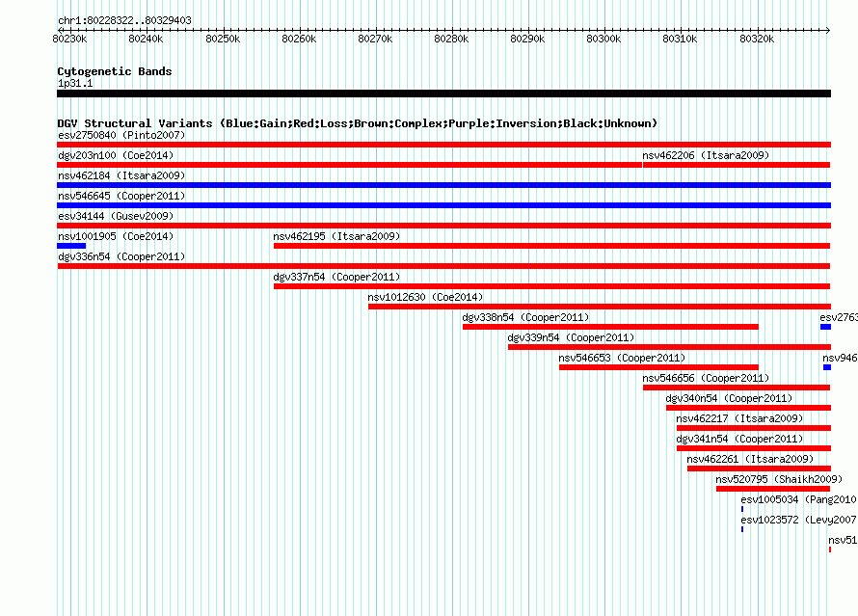The image size is (858, 616).
Task: Click the red bar under nsv1012630
Action: click(600, 307)
